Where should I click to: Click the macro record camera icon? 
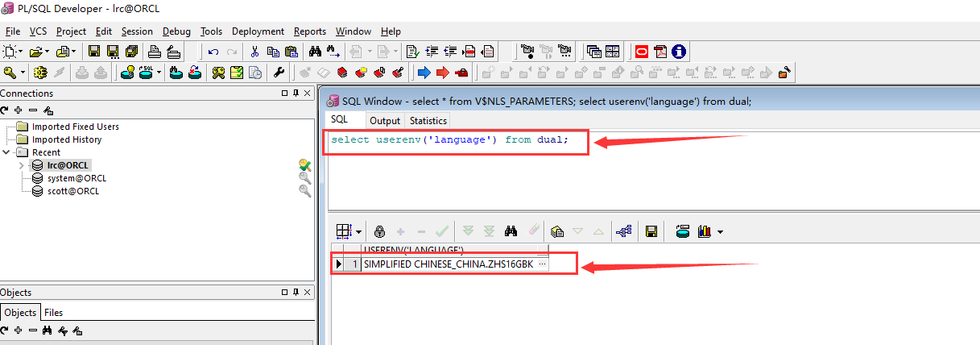(x=527, y=52)
